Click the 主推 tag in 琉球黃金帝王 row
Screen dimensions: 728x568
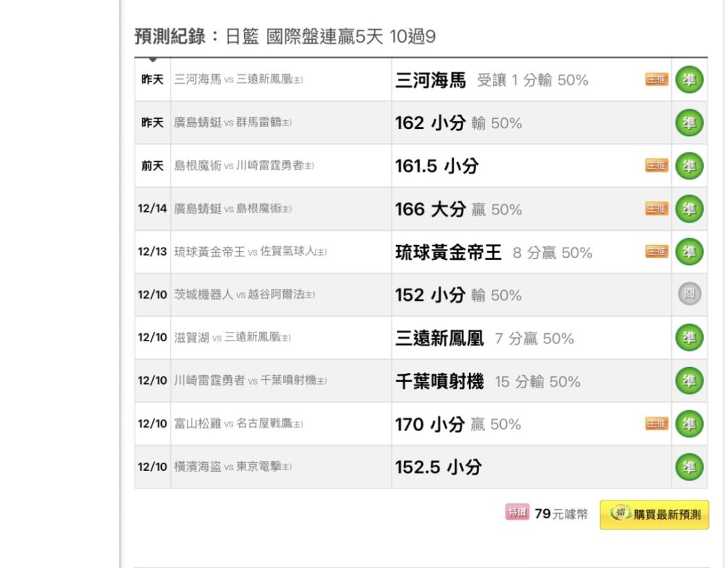click(657, 252)
